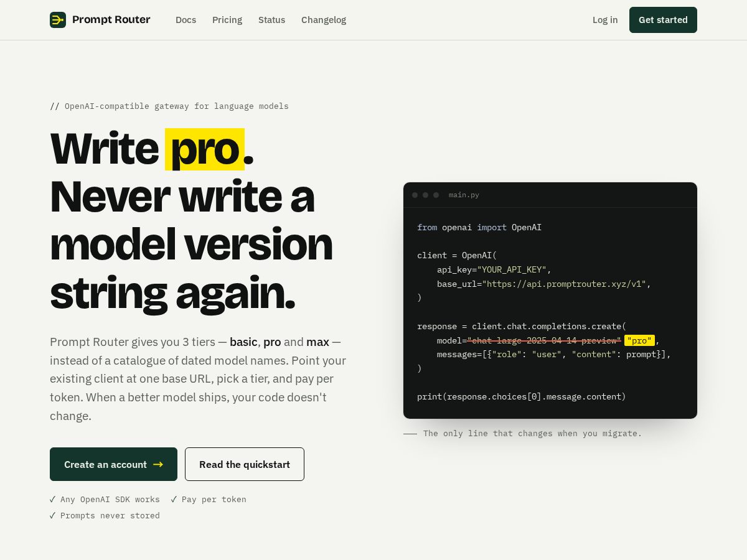Click the third window dot in code panel
The width and height of the screenshot is (747, 560).
pyautogui.click(x=436, y=195)
